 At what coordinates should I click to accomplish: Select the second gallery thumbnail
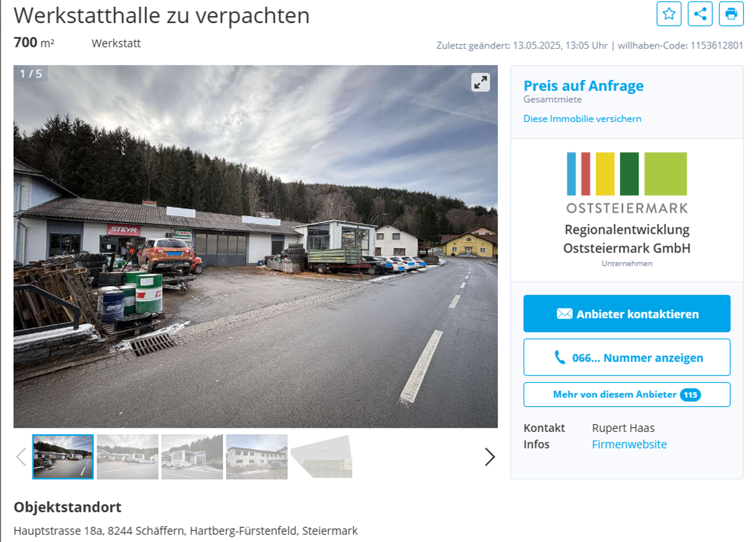coord(128,457)
